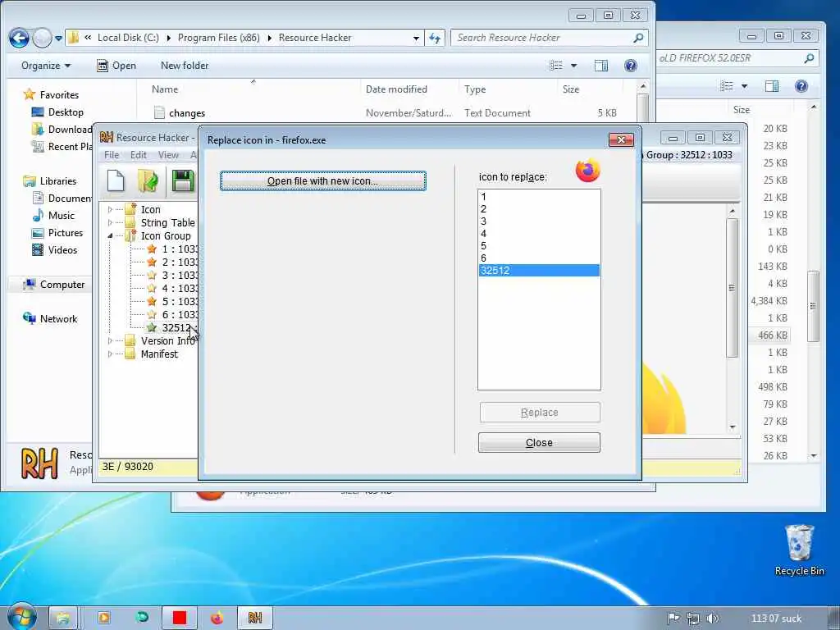Toggle preview pane in back Firefox folder window

coord(772,85)
